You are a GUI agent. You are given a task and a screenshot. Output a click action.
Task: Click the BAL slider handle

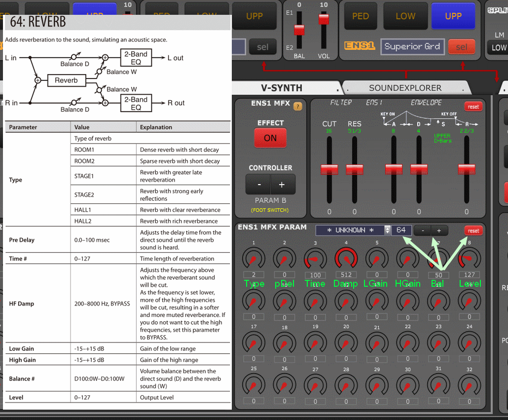click(299, 30)
